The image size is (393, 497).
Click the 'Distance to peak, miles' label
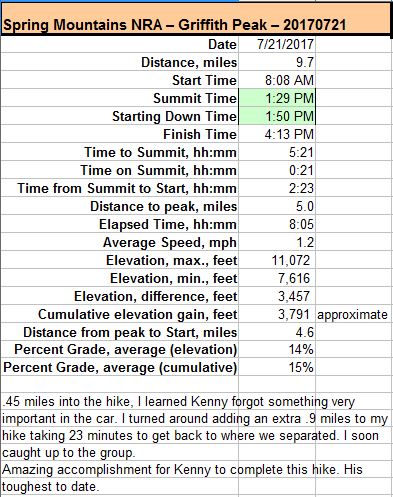click(164, 207)
